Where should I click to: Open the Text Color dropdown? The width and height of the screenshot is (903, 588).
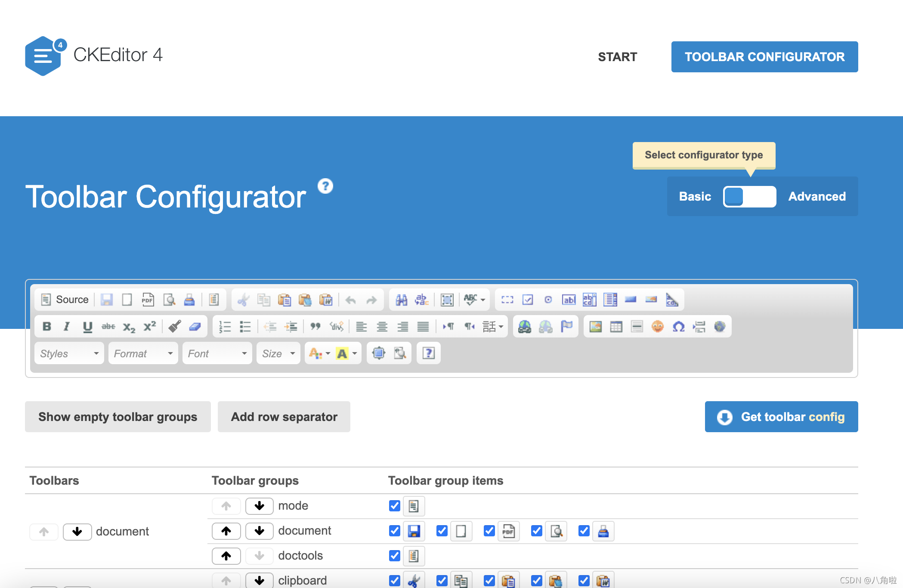pos(319,353)
